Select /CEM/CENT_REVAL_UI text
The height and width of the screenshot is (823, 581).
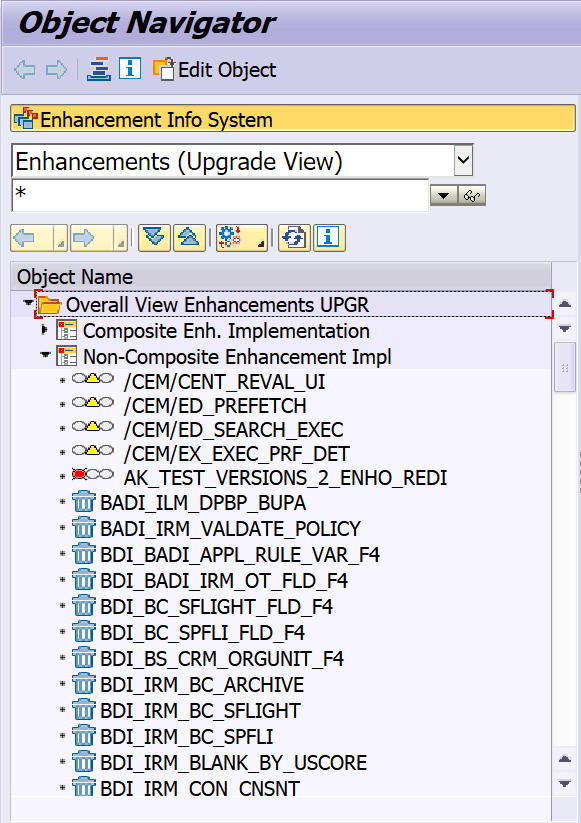coord(224,382)
